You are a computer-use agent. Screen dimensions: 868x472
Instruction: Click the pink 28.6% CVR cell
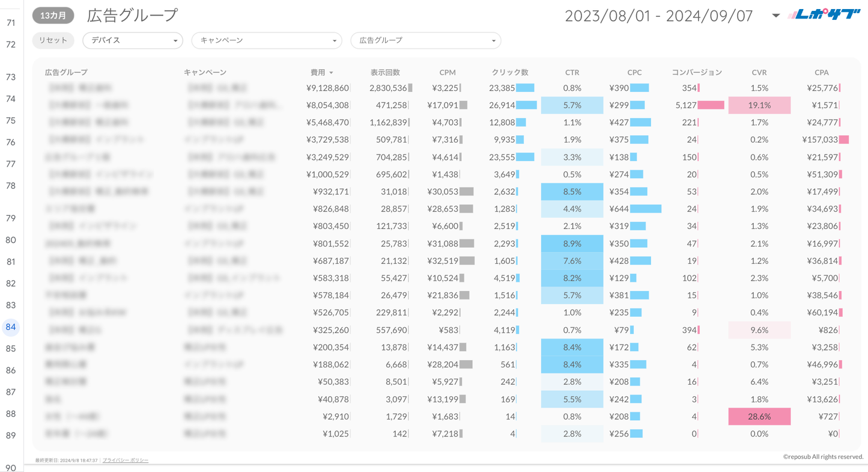(x=759, y=416)
